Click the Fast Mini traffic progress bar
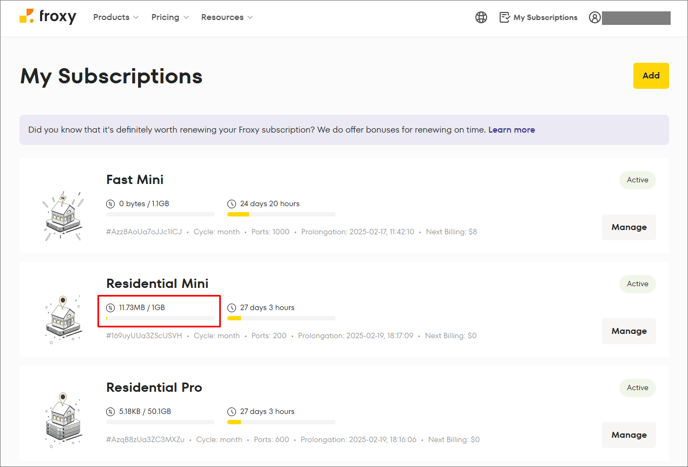 [160, 214]
